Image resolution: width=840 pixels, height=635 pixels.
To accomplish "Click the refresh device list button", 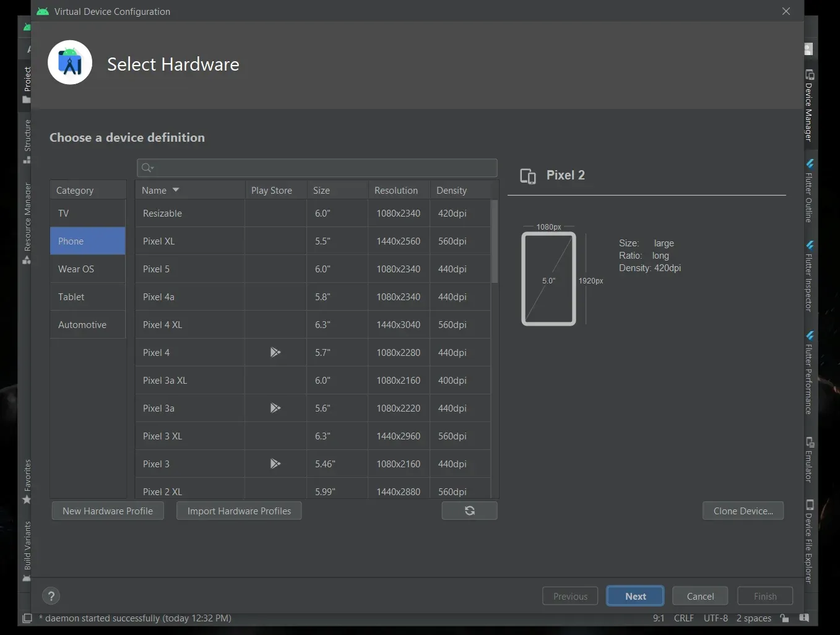I will click(469, 511).
